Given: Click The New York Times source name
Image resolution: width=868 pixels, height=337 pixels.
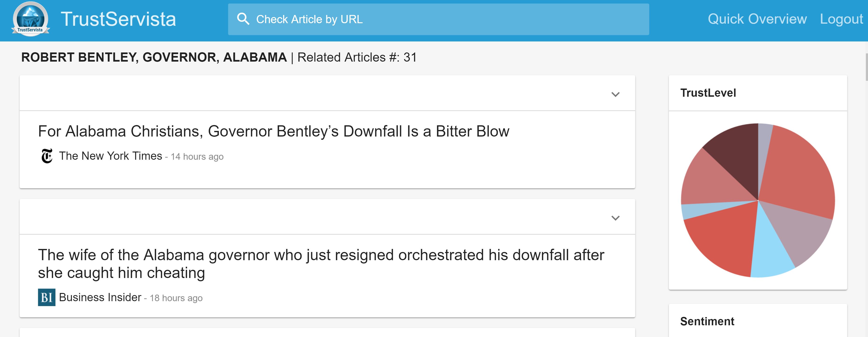Looking at the screenshot, I should point(110,156).
